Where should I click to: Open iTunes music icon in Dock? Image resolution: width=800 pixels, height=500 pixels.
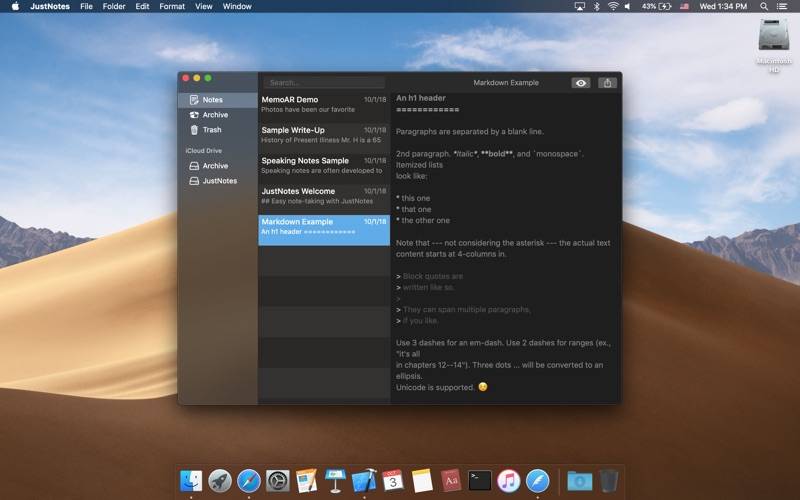(509, 481)
